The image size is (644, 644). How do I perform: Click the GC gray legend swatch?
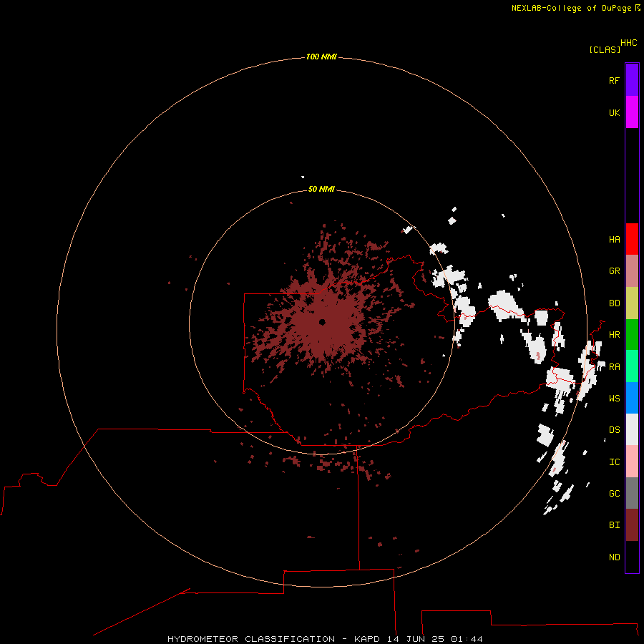(x=632, y=493)
